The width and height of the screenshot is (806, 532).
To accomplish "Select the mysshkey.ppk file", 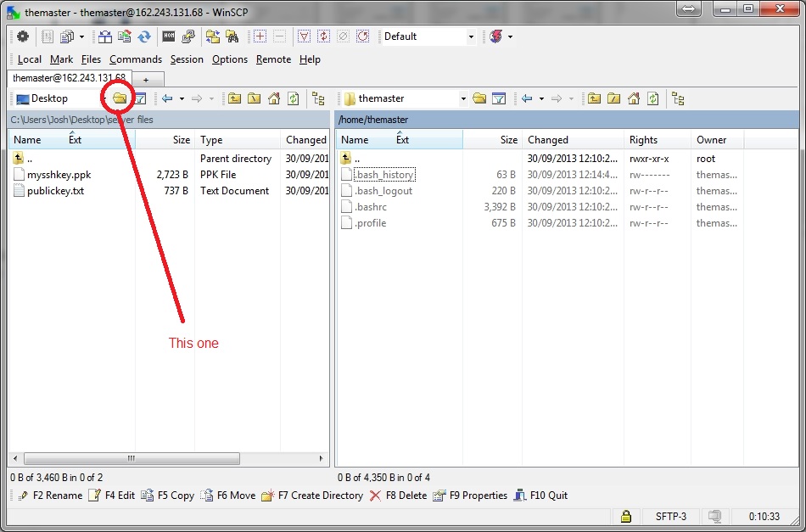I will pos(59,175).
